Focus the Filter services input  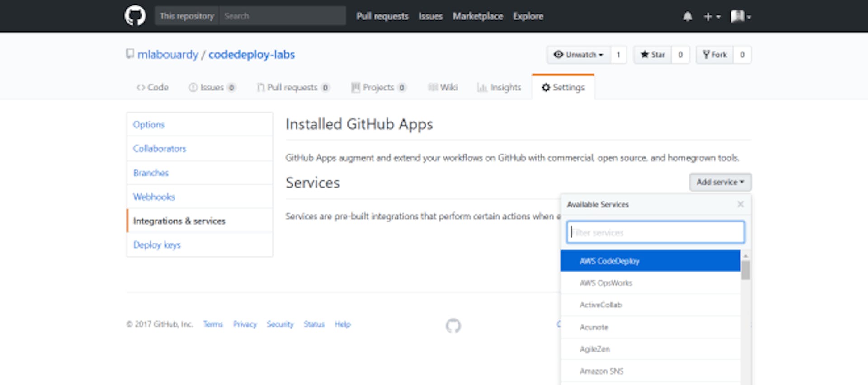(656, 232)
